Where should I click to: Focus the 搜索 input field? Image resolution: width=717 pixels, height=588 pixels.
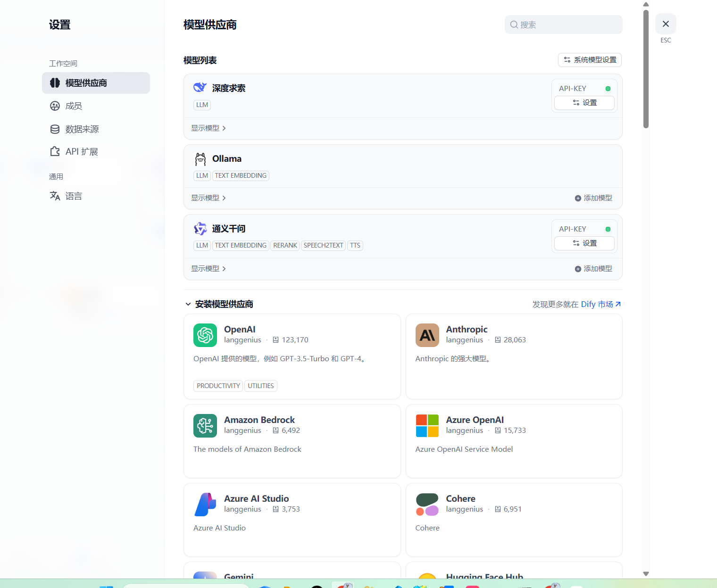[563, 25]
